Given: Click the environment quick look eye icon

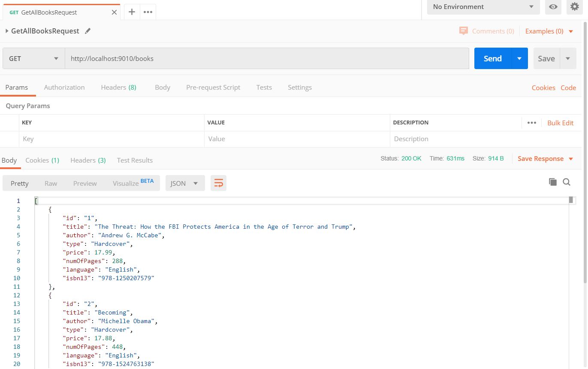Looking at the screenshot, I should tap(553, 7).
